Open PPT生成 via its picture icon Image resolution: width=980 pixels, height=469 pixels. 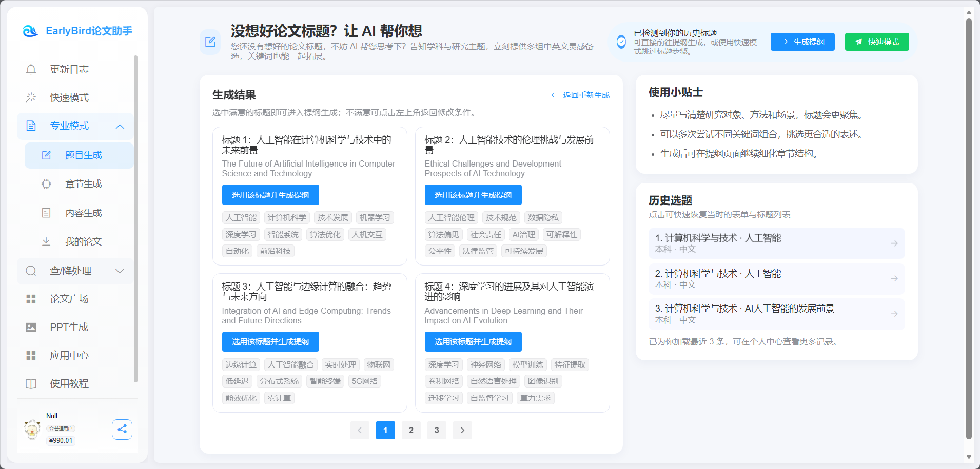click(x=31, y=327)
